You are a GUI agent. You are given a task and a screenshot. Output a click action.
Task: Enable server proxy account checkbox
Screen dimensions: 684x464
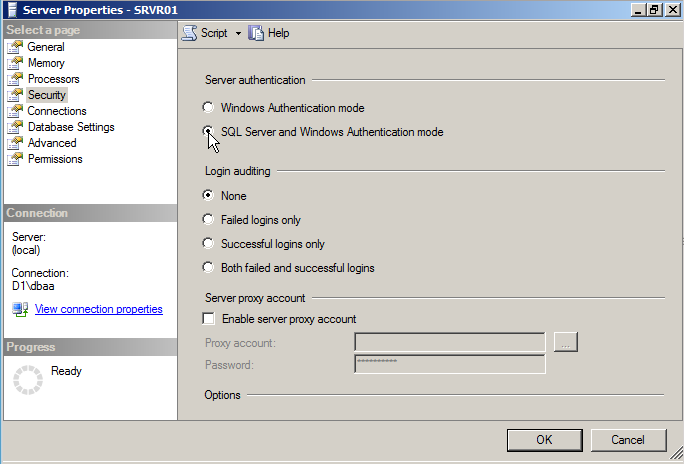click(x=209, y=319)
